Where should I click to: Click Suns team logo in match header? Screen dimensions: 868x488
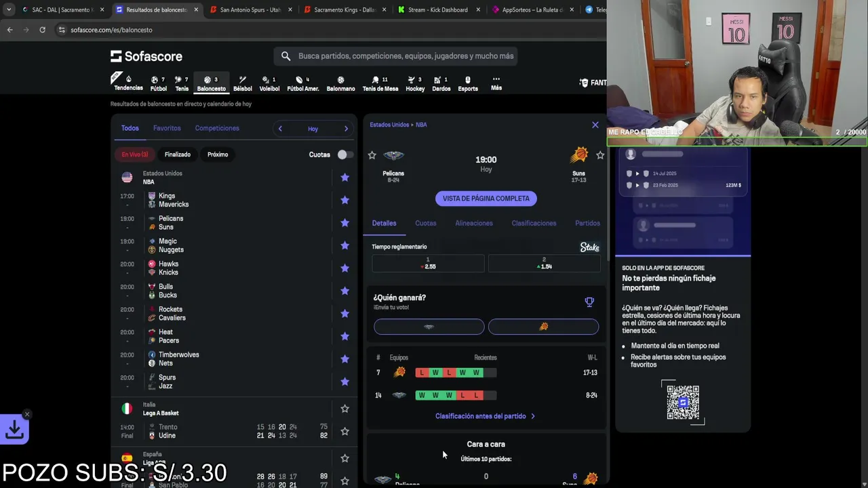(x=578, y=156)
